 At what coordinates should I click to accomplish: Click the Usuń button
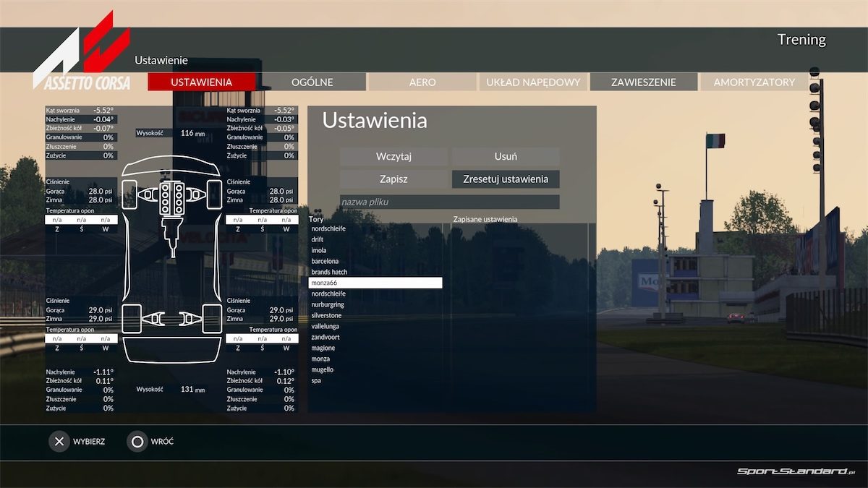point(506,156)
